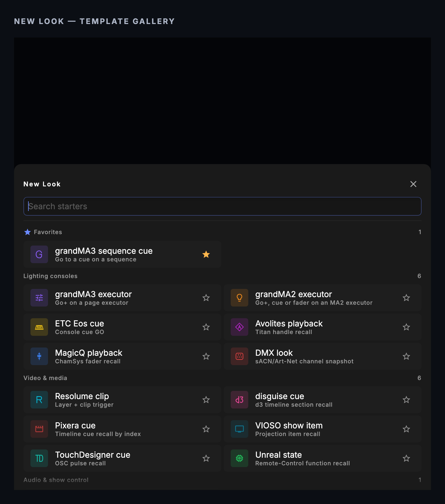Add MagicQ playback to favorites
Viewport: 445px width, 504px height.
click(206, 356)
